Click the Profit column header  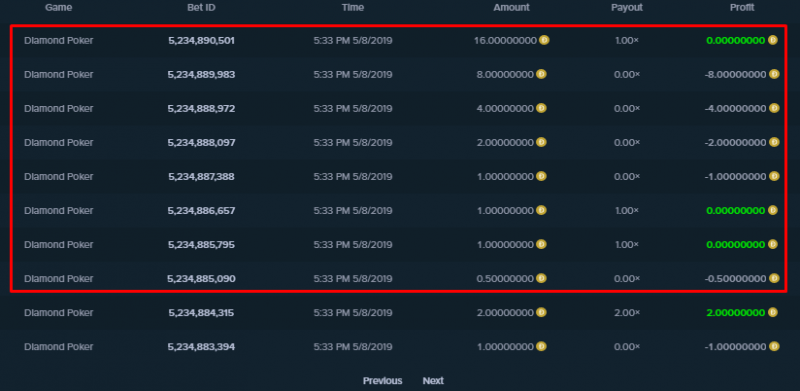[x=742, y=7]
